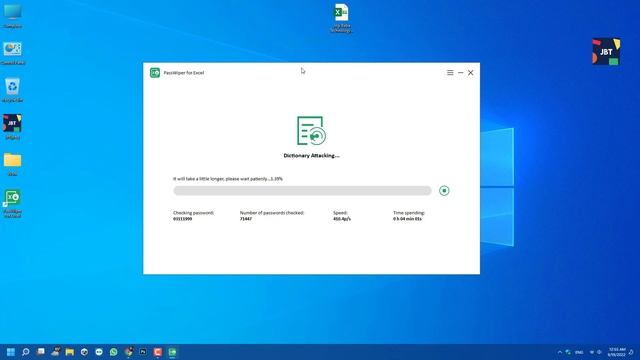
Task: Select the JBT shortcut on desktop left column
Action: tap(13, 127)
